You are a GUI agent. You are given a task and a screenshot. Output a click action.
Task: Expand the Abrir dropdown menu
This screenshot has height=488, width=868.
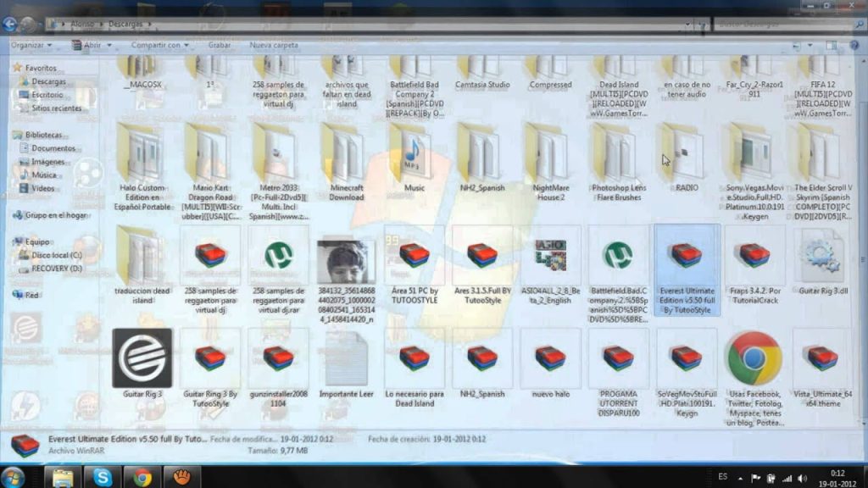97,45
